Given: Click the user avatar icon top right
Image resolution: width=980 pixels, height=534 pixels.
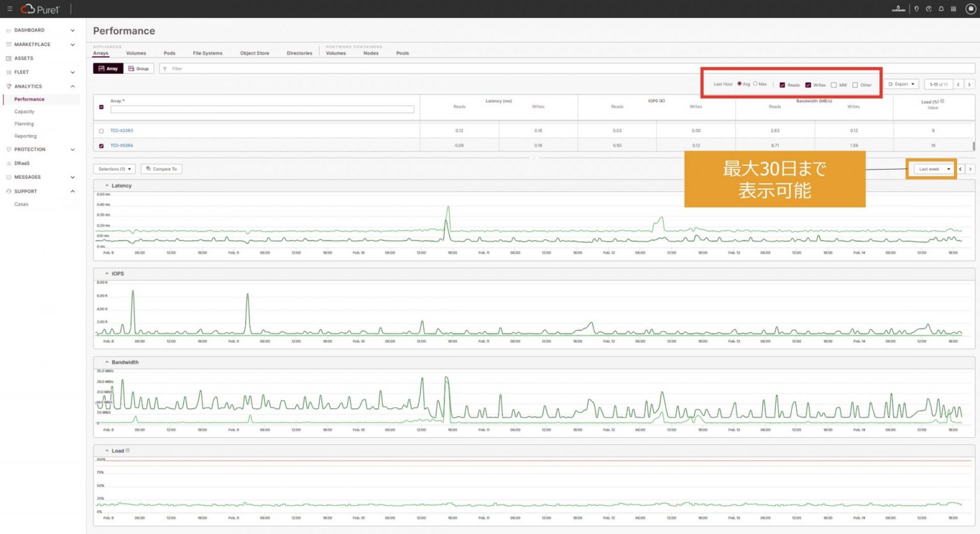Looking at the screenshot, I should click(969, 9).
